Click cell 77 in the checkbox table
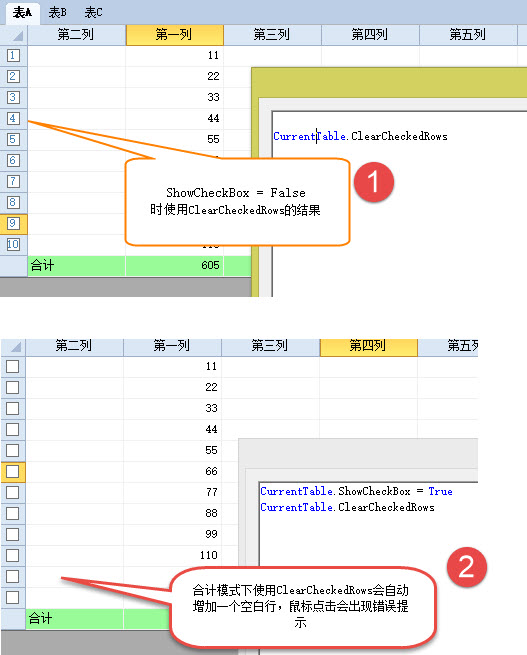The height and width of the screenshot is (655, 527). coord(172,493)
